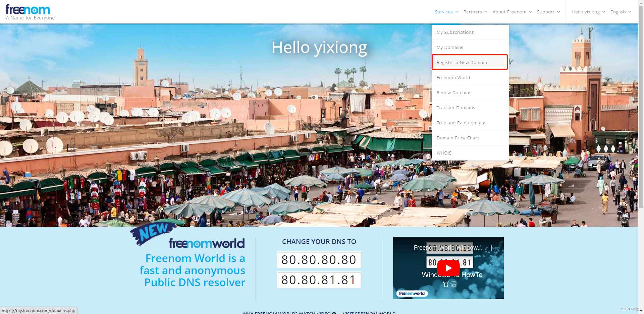Image resolution: width=644 pixels, height=314 pixels.
Task: Select My Subscriptions from Services menu
Action: click(x=470, y=32)
